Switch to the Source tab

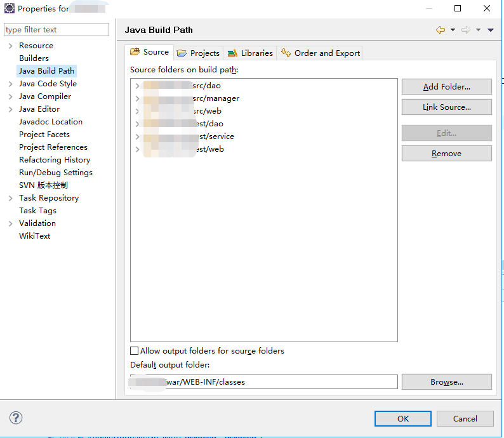[x=149, y=52]
